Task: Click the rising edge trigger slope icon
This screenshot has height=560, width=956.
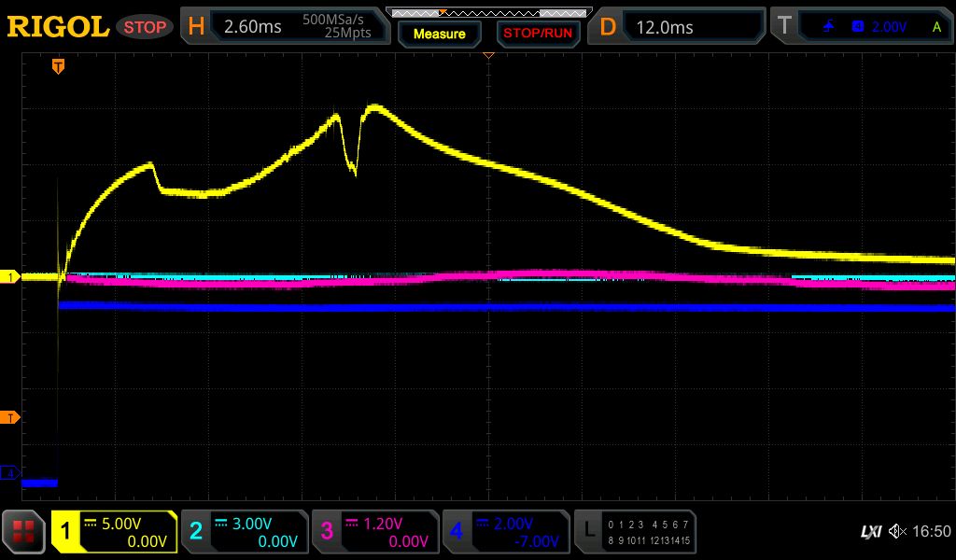Action: (x=828, y=27)
